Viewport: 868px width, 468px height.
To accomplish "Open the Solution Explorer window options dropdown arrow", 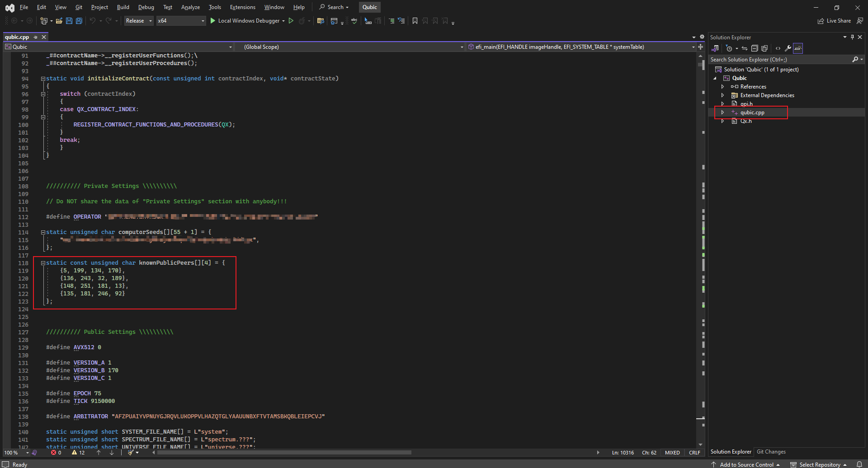I will coord(844,37).
